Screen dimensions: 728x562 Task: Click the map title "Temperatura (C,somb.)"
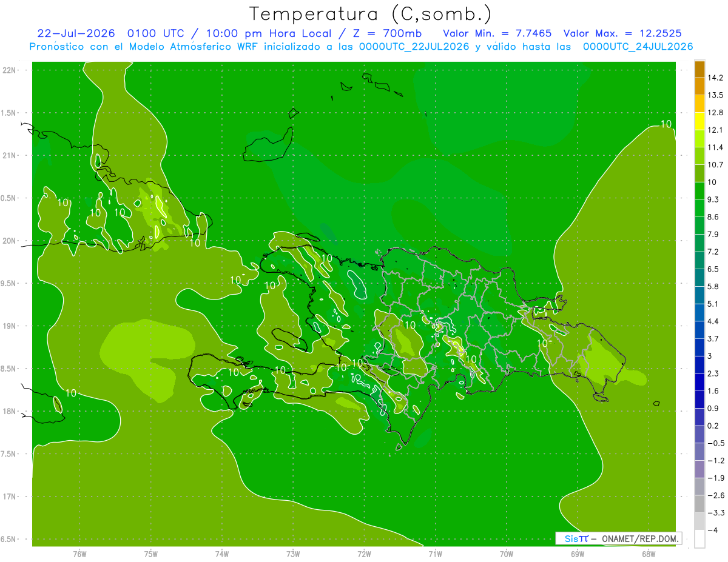[x=371, y=14]
